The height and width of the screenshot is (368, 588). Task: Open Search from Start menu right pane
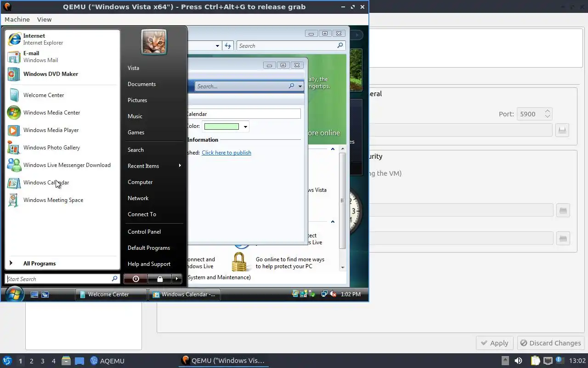(136, 150)
